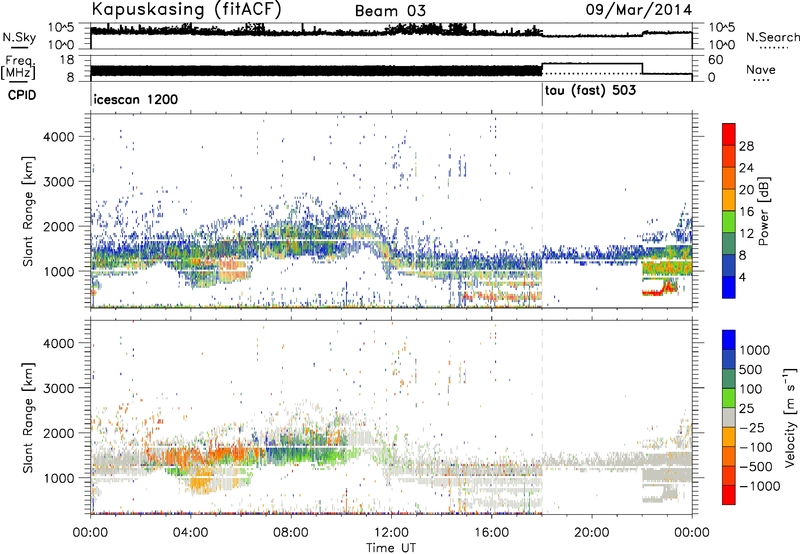The height and width of the screenshot is (554, 800).
Task: Click the 16:00 time tick label
Action: click(x=491, y=533)
